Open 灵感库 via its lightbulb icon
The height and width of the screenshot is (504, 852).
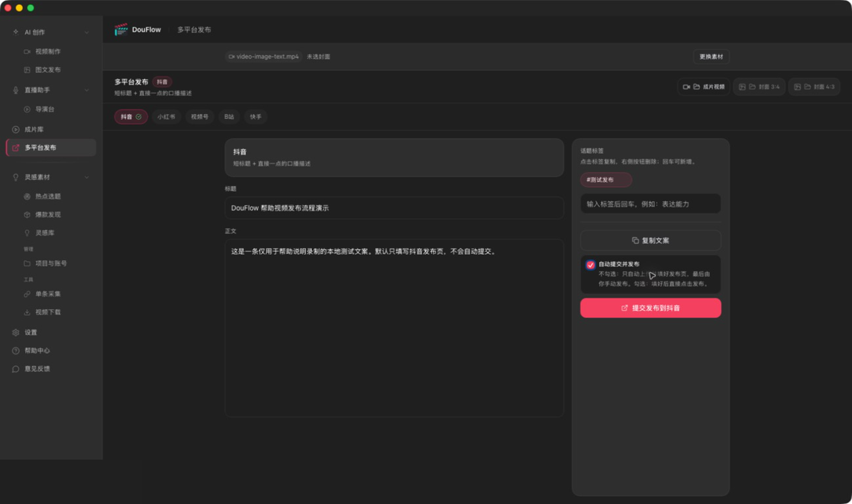click(27, 233)
